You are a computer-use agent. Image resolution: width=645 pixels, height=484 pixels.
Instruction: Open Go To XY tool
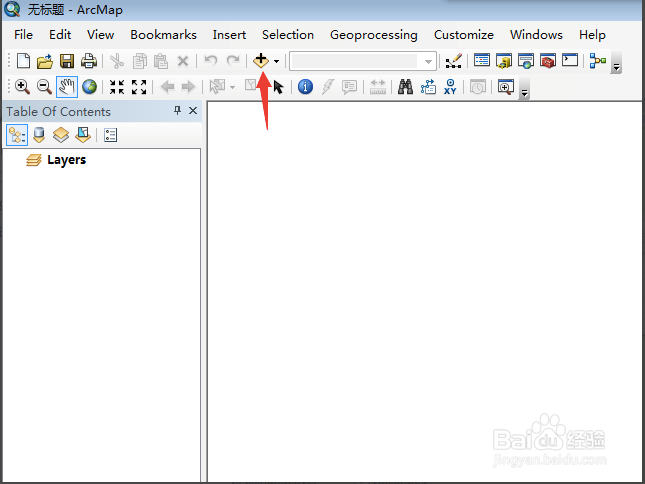point(450,87)
